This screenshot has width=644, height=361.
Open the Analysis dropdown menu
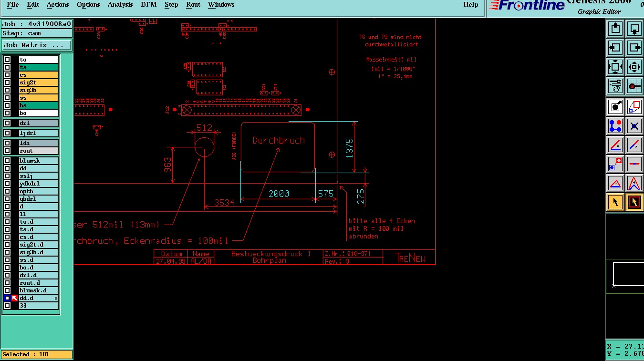(120, 5)
